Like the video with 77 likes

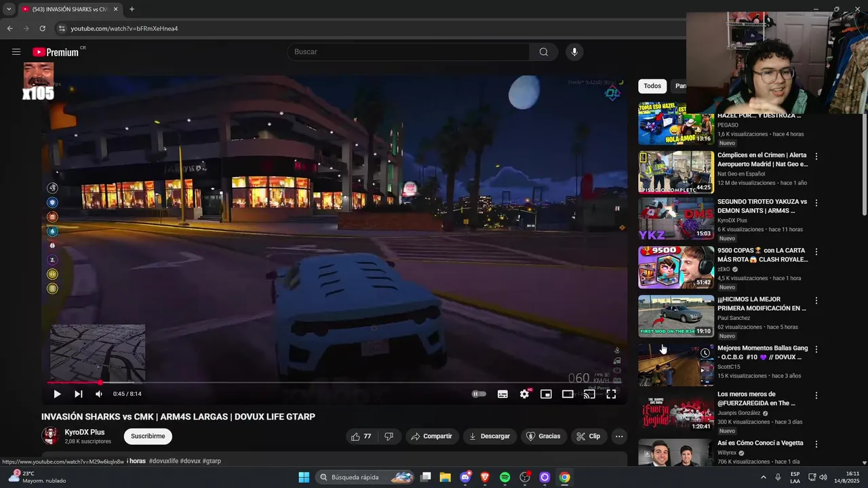coord(361,436)
